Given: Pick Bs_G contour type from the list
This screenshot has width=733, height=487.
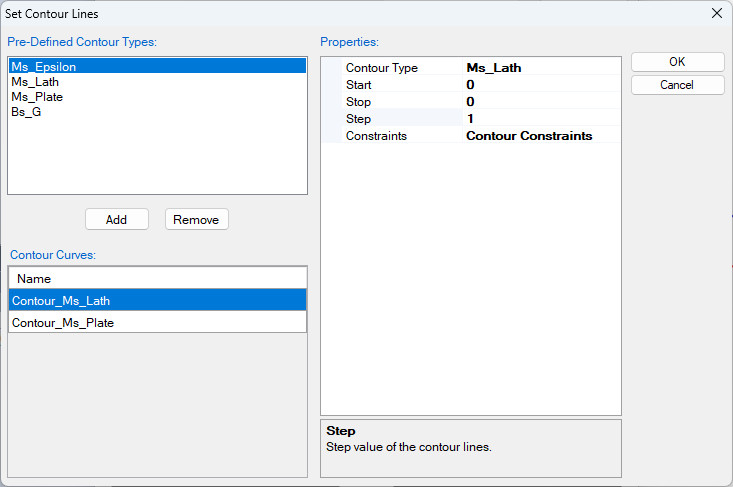Looking at the screenshot, I should pyautogui.click(x=26, y=112).
